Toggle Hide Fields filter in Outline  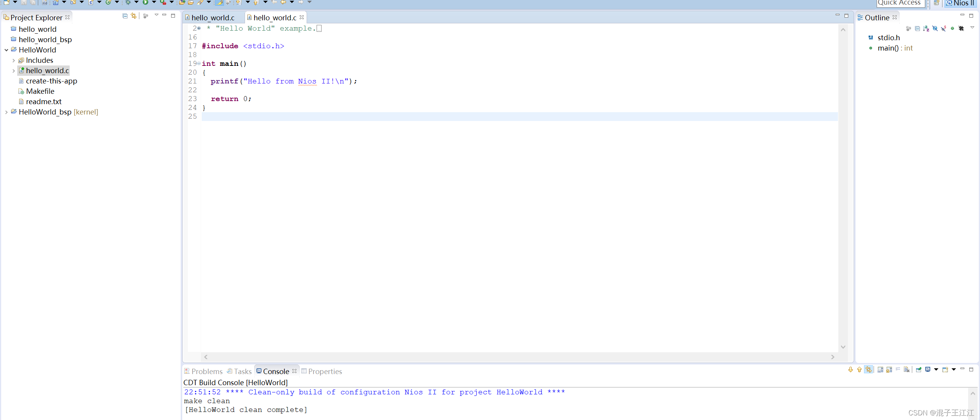tap(935, 28)
